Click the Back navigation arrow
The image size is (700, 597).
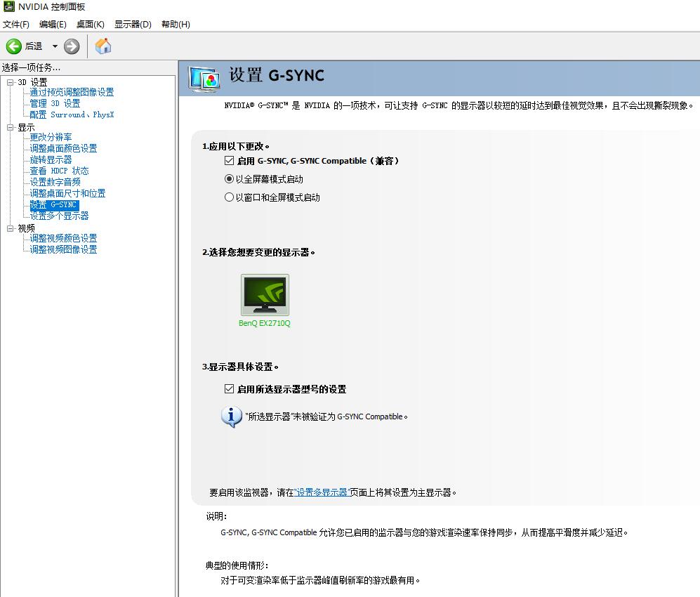15,46
